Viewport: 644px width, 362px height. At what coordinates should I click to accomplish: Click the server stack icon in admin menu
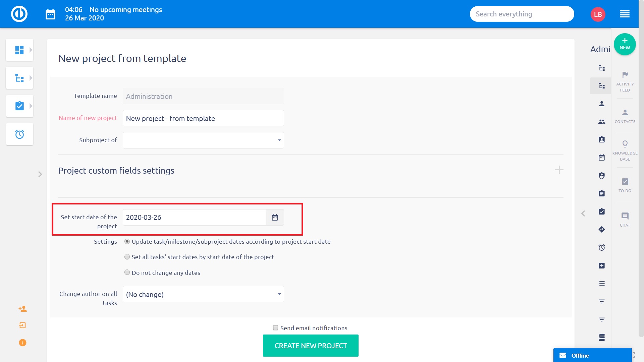(x=602, y=337)
